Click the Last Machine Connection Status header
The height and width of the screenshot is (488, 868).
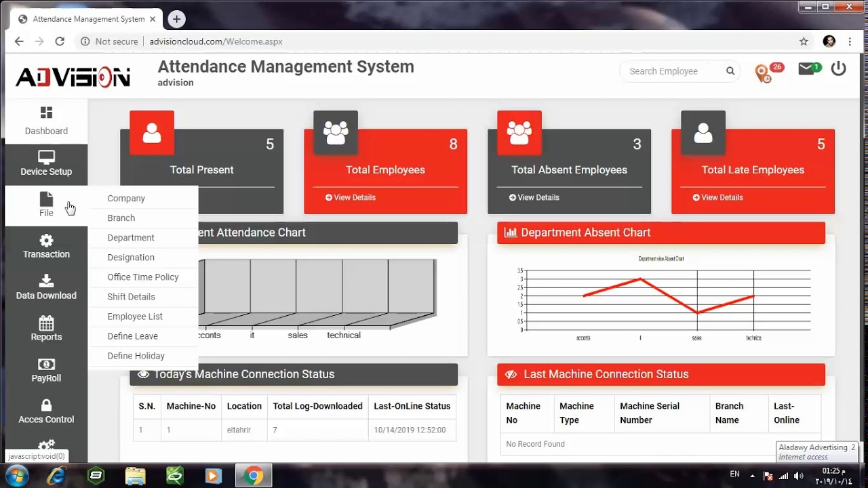(661, 374)
